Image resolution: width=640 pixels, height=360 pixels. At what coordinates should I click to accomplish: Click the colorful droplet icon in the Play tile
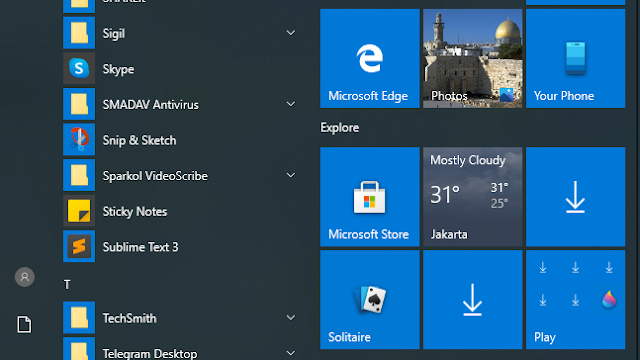[609, 300]
